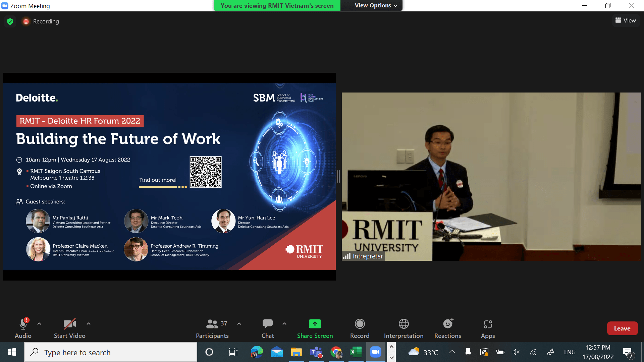Expand the audio options arrow
The height and width of the screenshot is (362, 644).
(39, 324)
